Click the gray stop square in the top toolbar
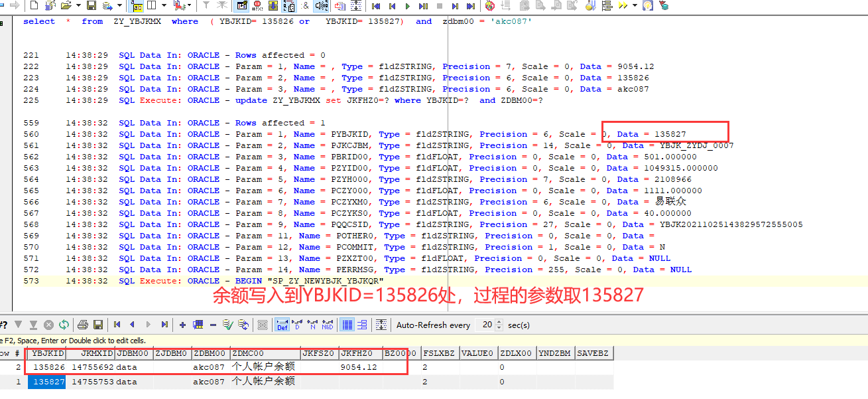Image resolution: width=868 pixels, height=399 pixels. click(440, 6)
